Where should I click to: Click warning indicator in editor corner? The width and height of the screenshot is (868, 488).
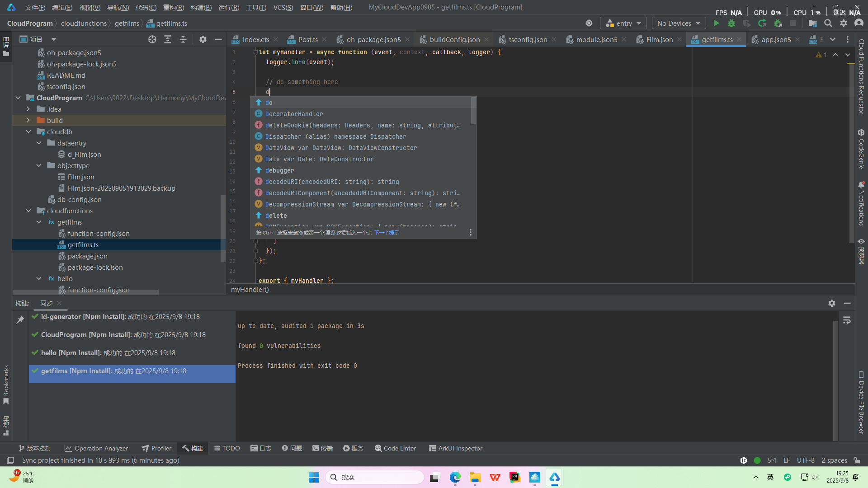(x=821, y=55)
